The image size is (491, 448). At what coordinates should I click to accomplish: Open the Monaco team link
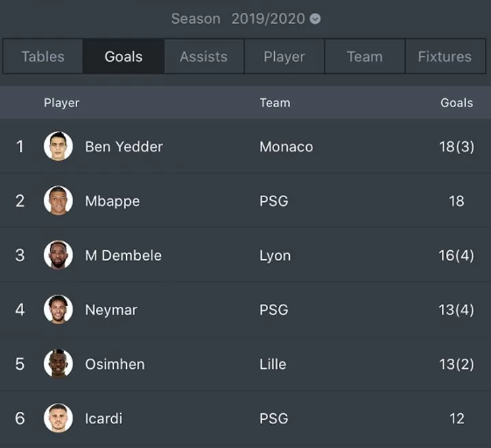(x=286, y=147)
